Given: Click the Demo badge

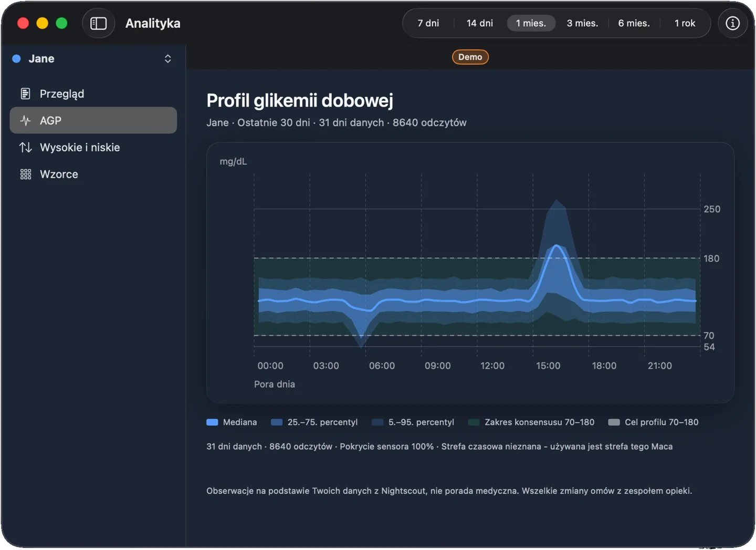Looking at the screenshot, I should [x=470, y=57].
